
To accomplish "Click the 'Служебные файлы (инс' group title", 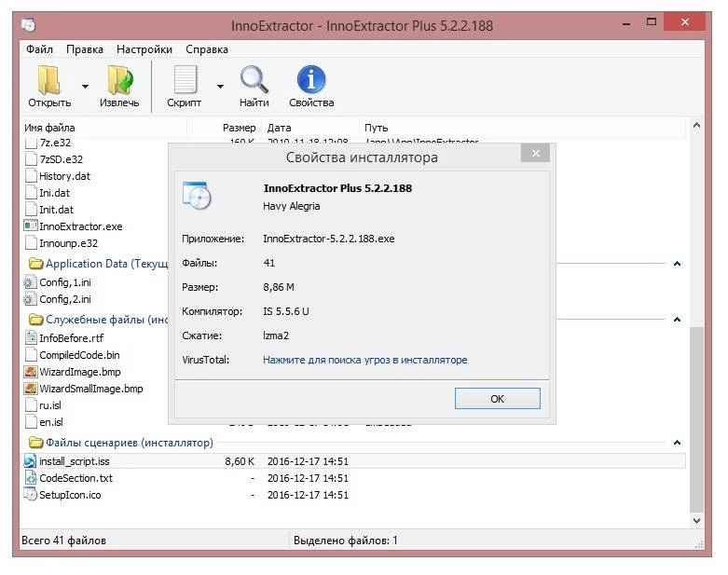I will (107, 320).
